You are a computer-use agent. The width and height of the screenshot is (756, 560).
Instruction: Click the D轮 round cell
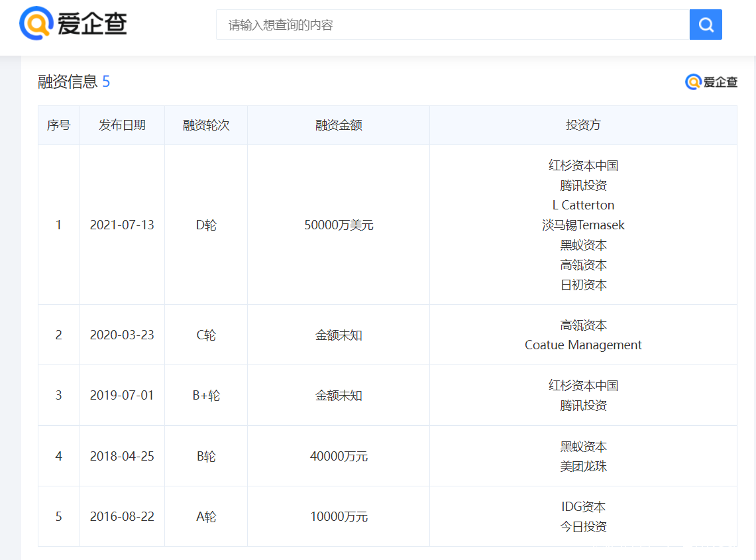pos(206,225)
